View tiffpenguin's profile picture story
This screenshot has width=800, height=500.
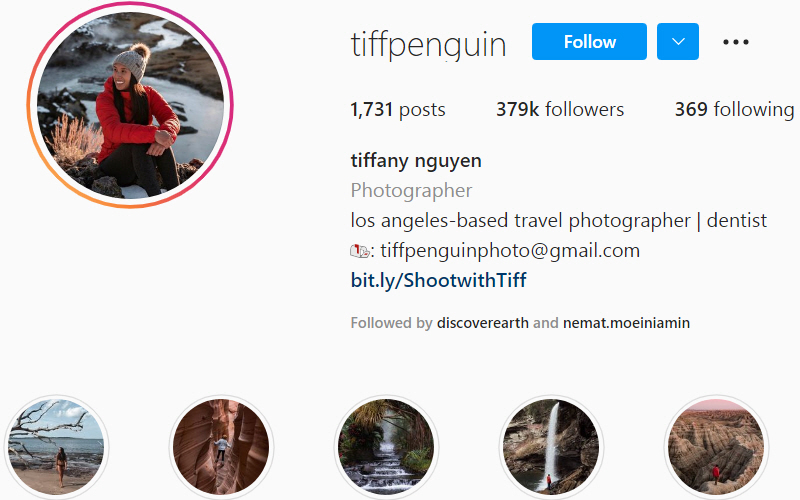click(x=130, y=105)
